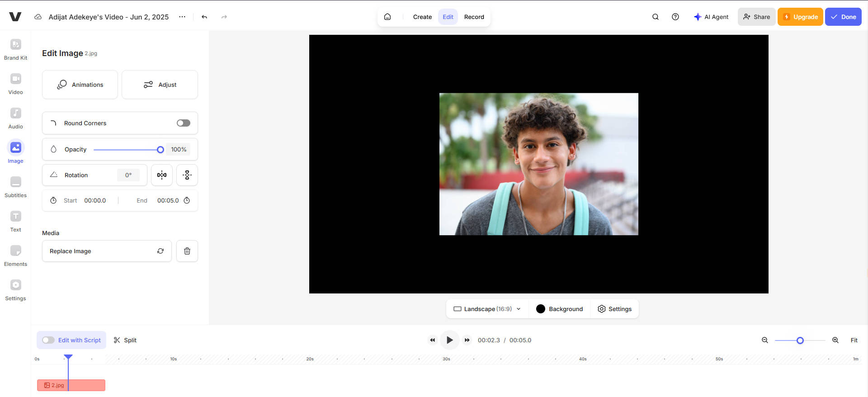868x397 pixels.
Task: Open the search icon
Action: click(656, 17)
